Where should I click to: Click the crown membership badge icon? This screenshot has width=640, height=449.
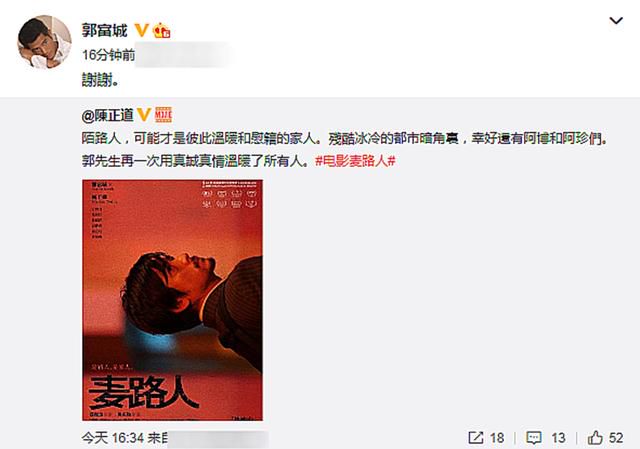(x=161, y=30)
